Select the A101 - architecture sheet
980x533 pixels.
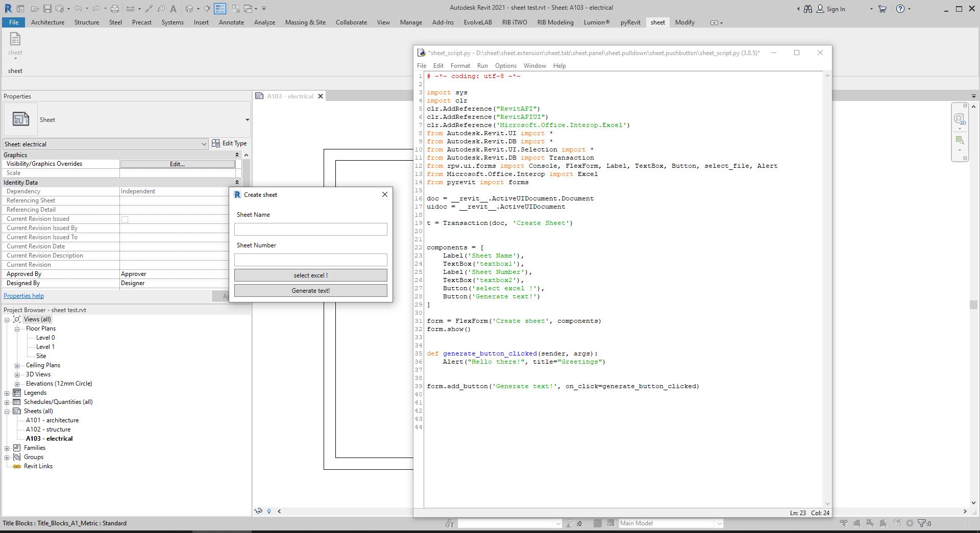click(x=52, y=421)
